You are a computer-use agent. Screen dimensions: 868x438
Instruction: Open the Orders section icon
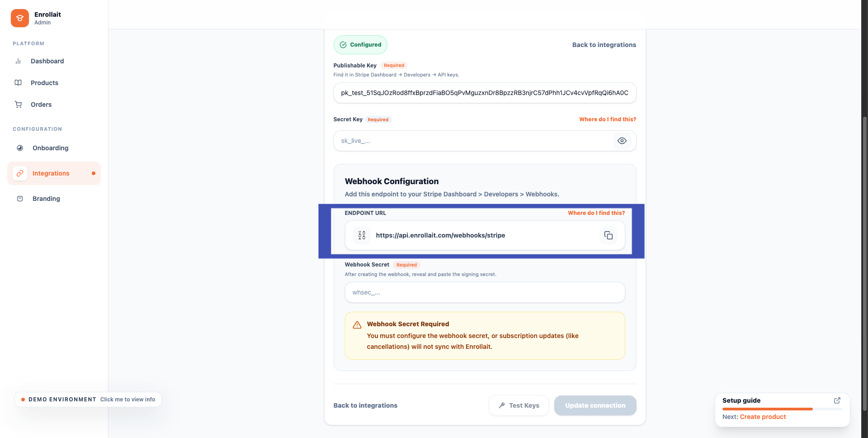(x=18, y=105)
